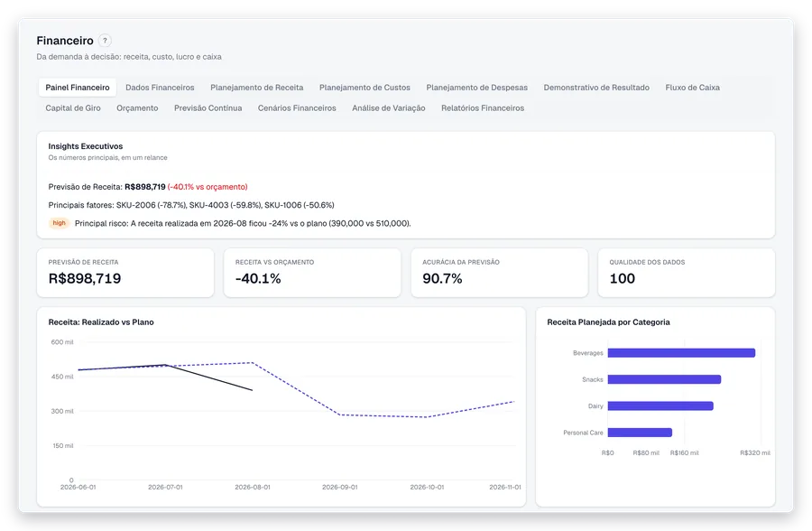Click the high risk badge
Viewport: 812px width, 531px height.
coord(59,223)
